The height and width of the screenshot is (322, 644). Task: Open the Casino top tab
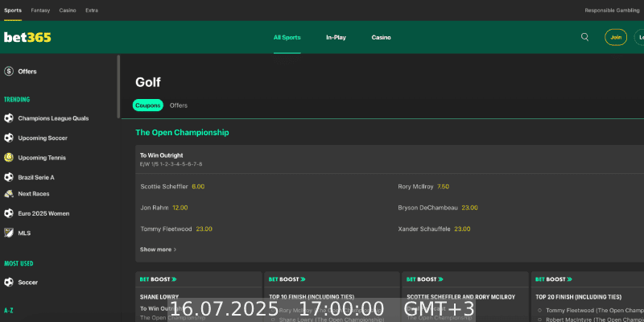point(68,10)
